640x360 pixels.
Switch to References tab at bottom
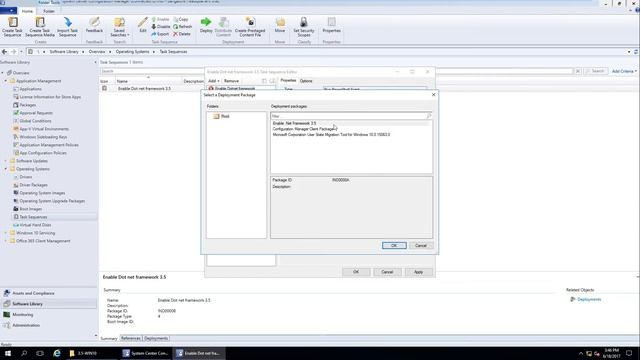(x=131, y=338)
